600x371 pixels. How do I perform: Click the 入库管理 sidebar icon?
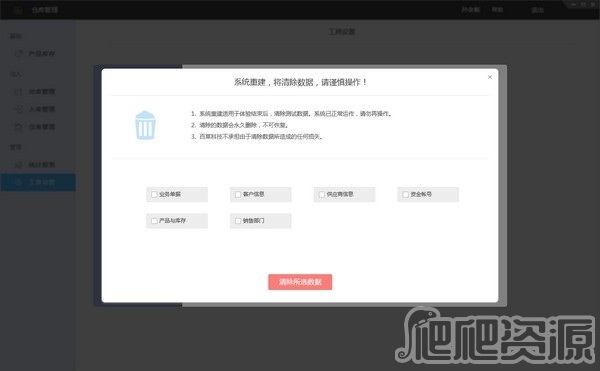(x=19, y=109)
